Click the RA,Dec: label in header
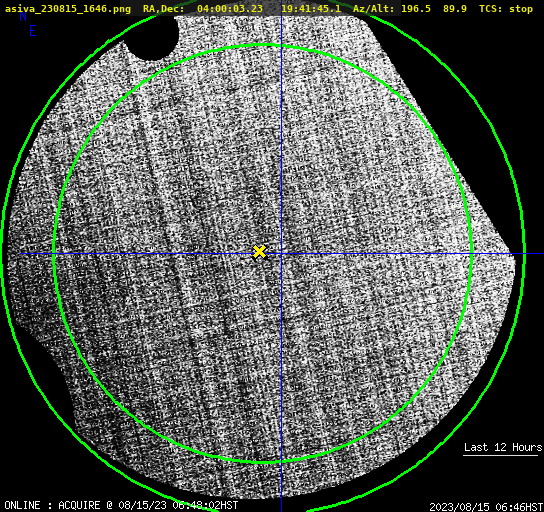 click(164, 9)
